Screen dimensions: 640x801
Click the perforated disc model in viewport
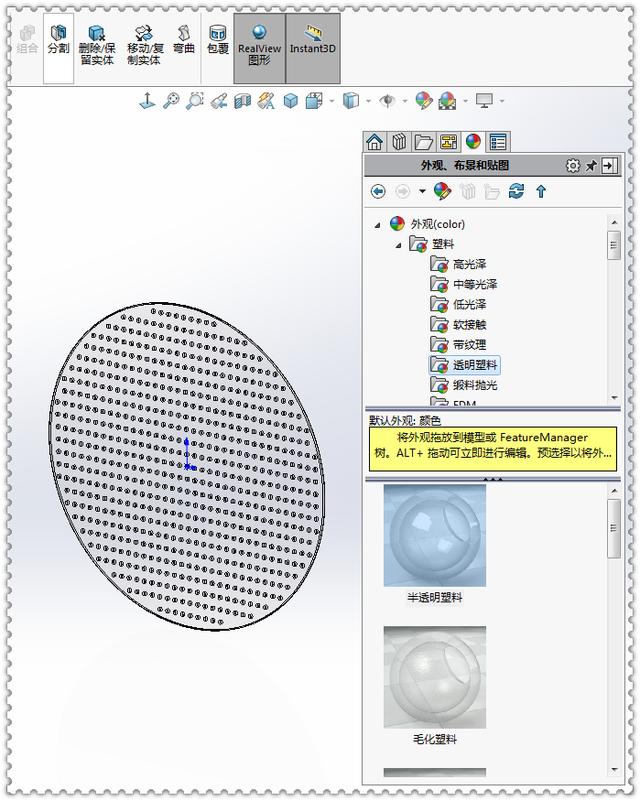pyautogui.click(x=187, y=465)
